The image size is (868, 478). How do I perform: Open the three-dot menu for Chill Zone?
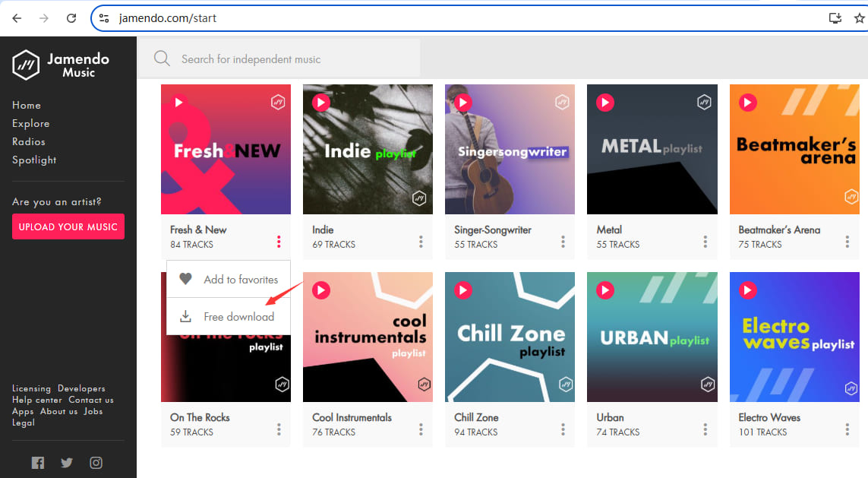coord(563,429)
